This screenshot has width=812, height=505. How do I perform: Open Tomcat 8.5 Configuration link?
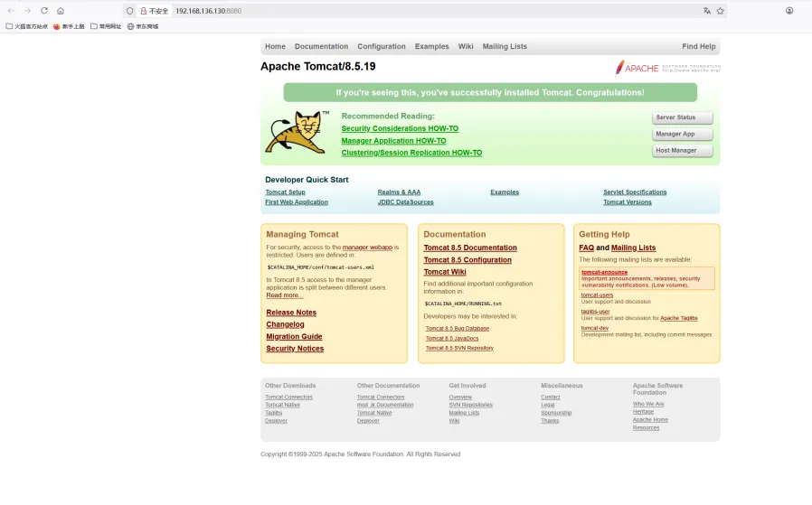[x=467, y=260]
